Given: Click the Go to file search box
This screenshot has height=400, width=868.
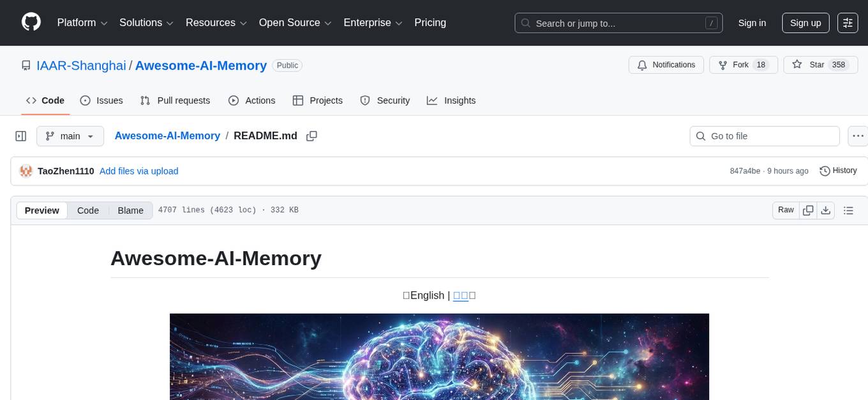Looking at the screenshot, I should tap(764, 135).
